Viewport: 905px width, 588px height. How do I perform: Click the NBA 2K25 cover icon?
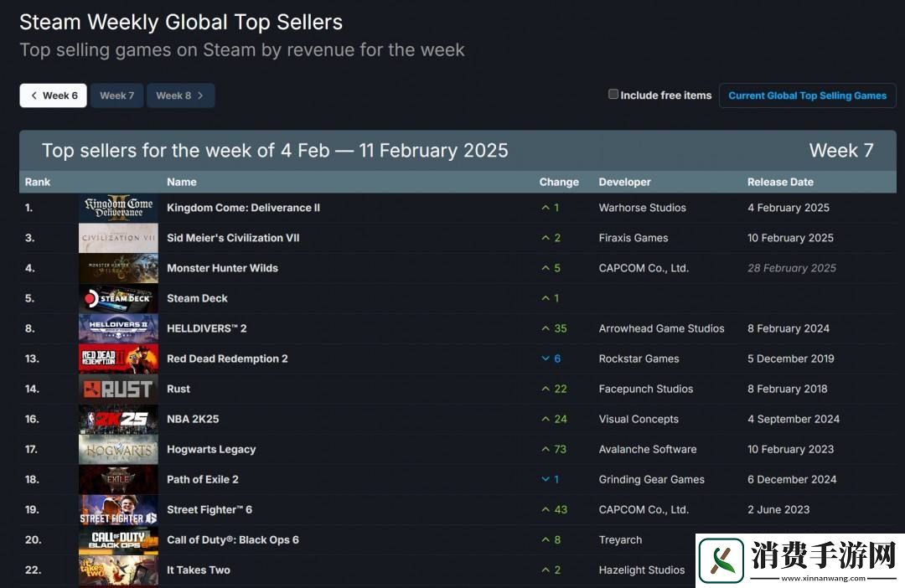pos(118,419)
